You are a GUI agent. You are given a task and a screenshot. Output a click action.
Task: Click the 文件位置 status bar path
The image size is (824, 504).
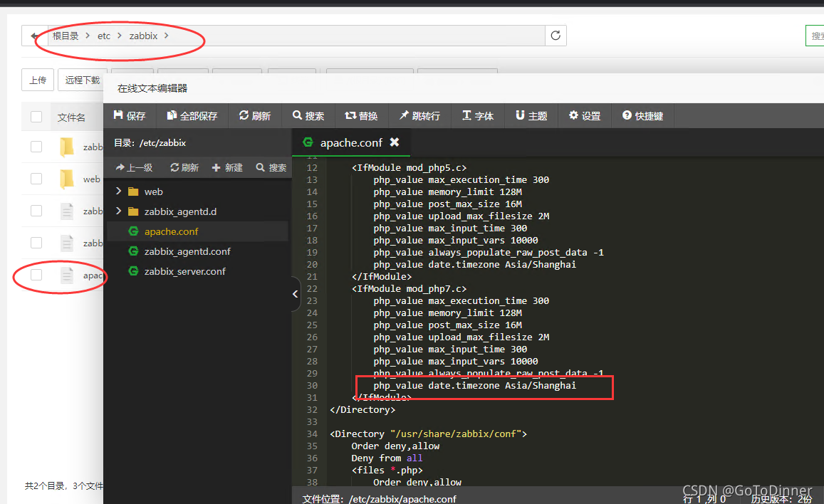[380, 499]
